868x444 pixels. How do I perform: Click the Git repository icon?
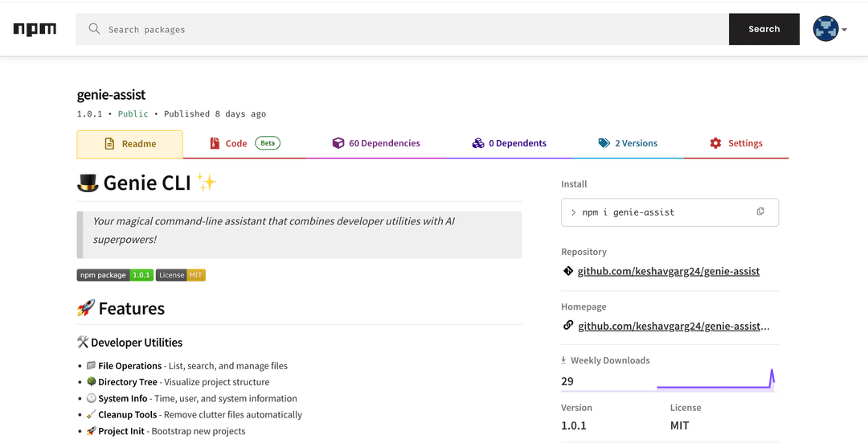click(568, 271)
